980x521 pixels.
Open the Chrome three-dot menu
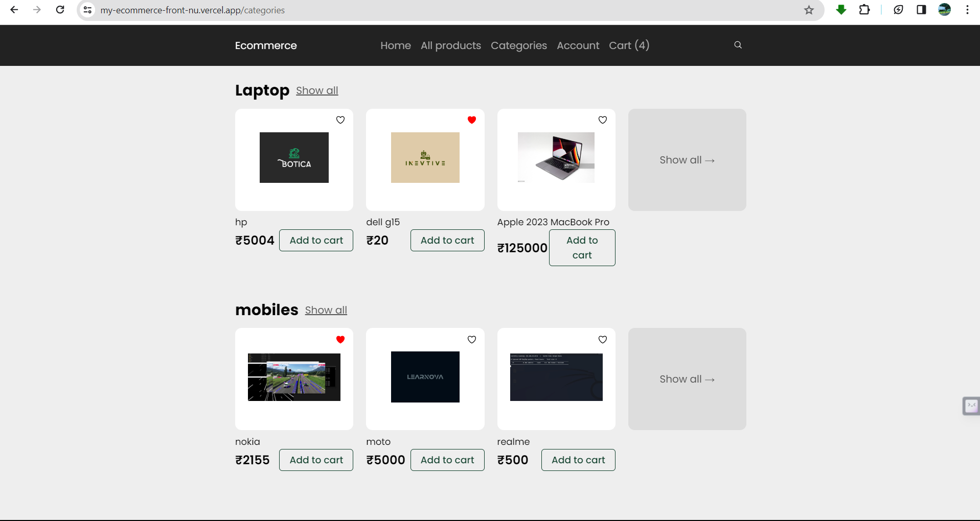[x=968, y=10]
